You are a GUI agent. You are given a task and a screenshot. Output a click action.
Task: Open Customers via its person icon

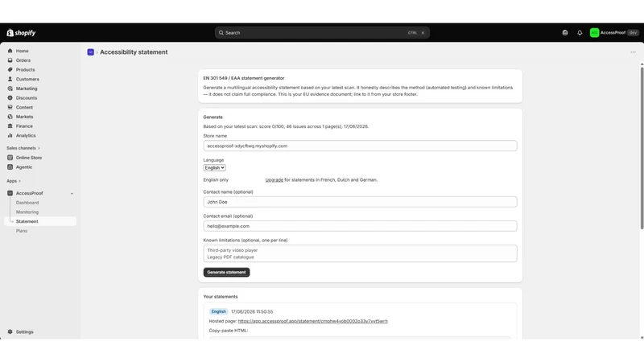10,79
